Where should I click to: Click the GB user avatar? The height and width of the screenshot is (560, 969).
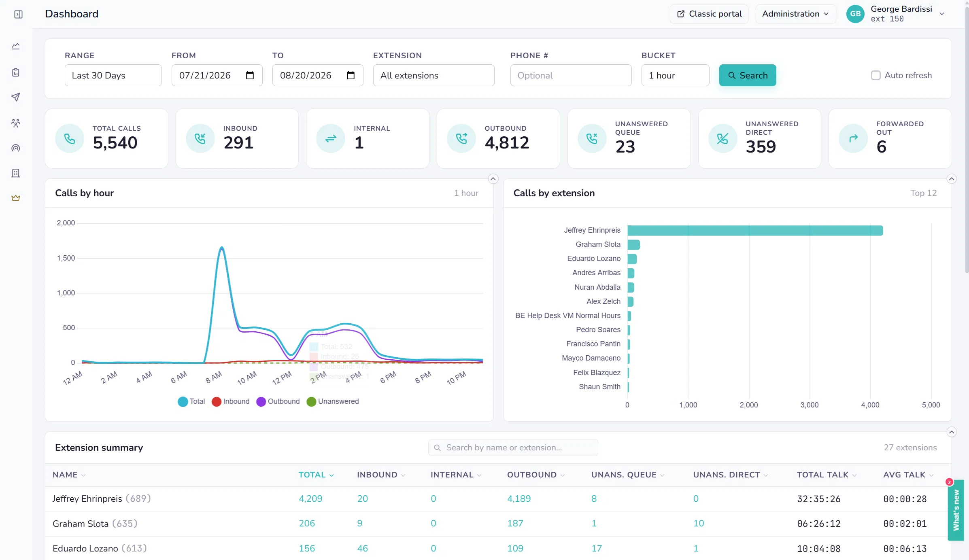click(x=855, y=14)
